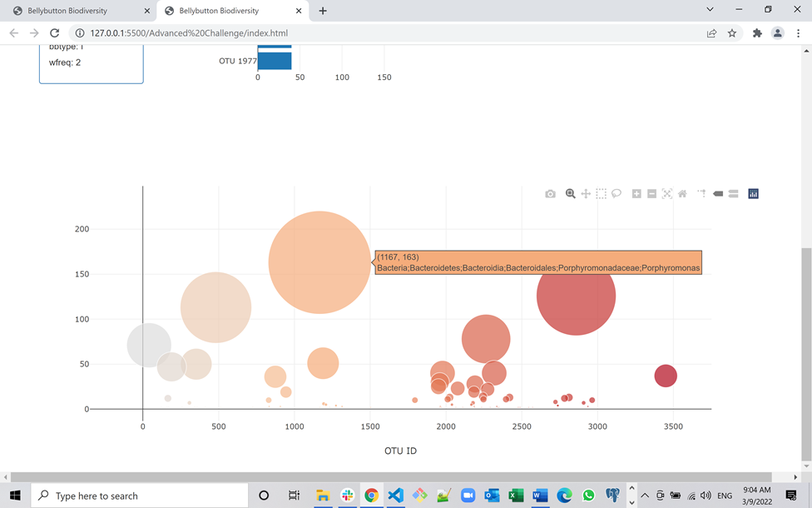Toggle spike lines on the bubble chart
Viewport: 812px width, 508px height.
pos(701,193)
